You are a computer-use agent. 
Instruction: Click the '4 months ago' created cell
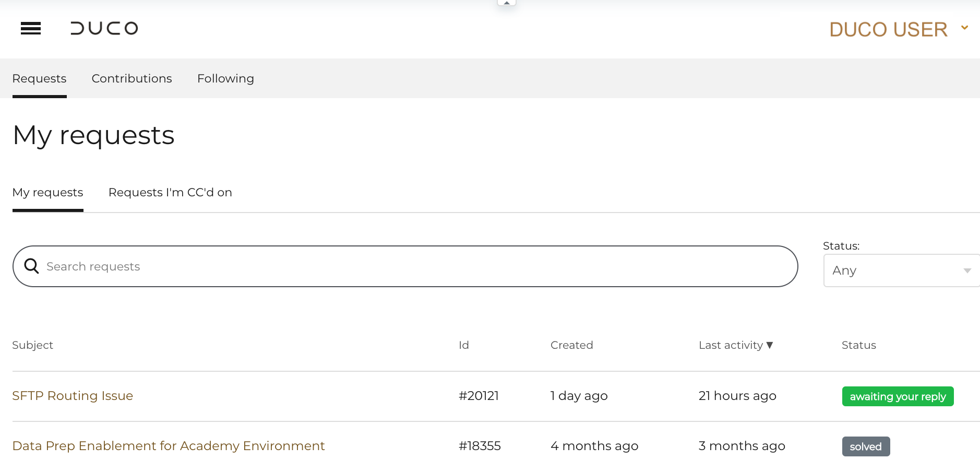pos(594,446)
